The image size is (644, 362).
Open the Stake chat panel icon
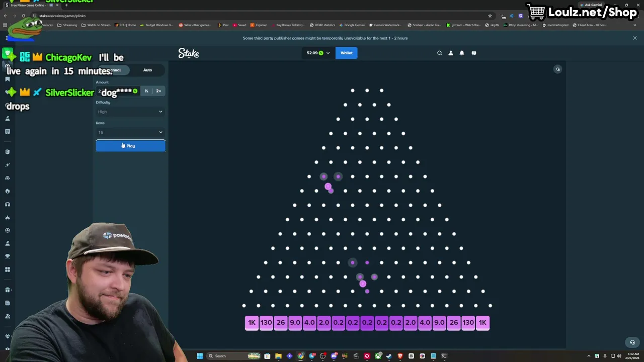(473, 53)
